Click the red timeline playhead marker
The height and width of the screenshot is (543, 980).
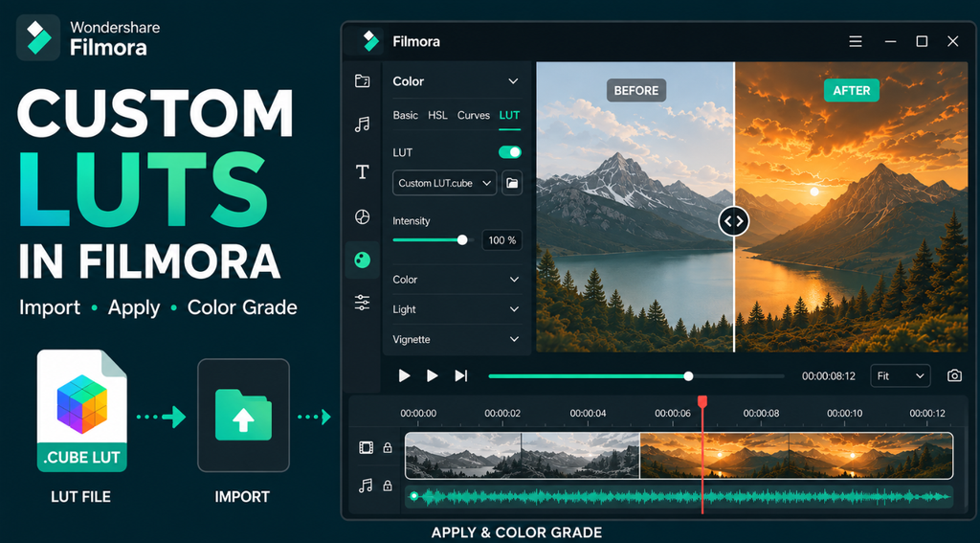(x=702, y=401)
